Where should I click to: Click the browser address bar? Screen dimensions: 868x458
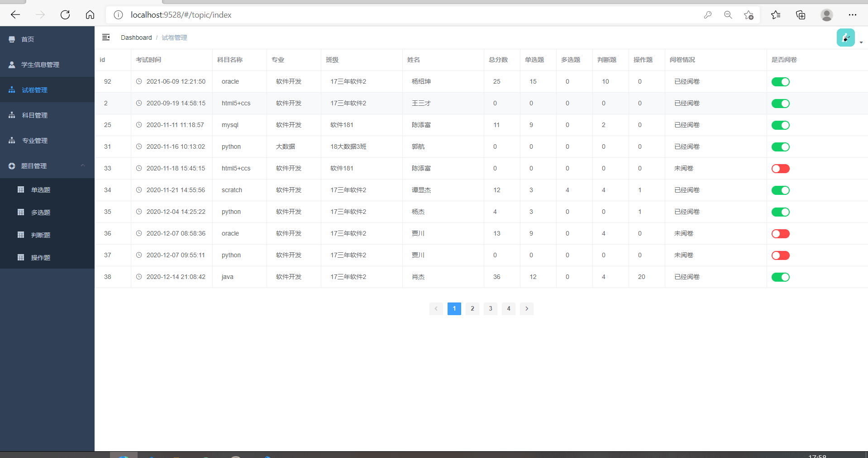point(407,15)
